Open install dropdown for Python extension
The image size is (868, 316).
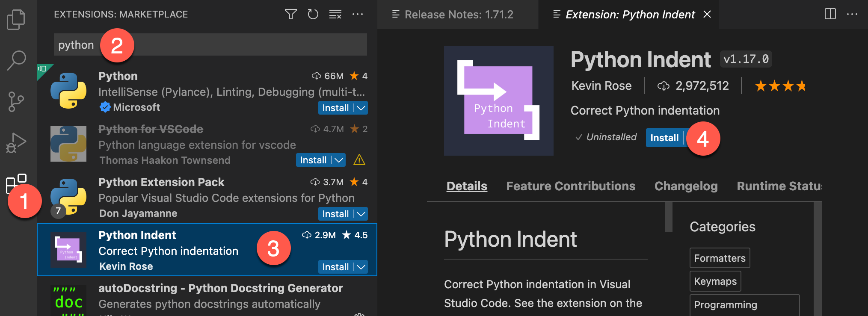[361, 108]
